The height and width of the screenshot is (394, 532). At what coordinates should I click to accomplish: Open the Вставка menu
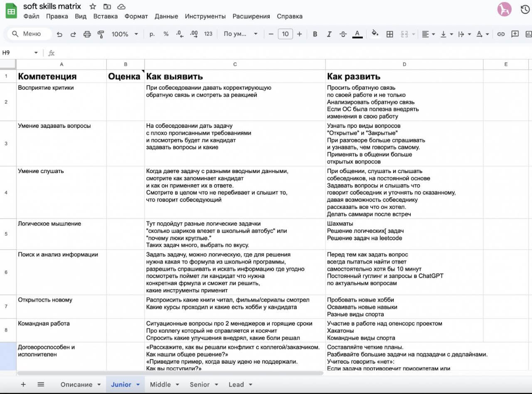(x=106, y=16)
